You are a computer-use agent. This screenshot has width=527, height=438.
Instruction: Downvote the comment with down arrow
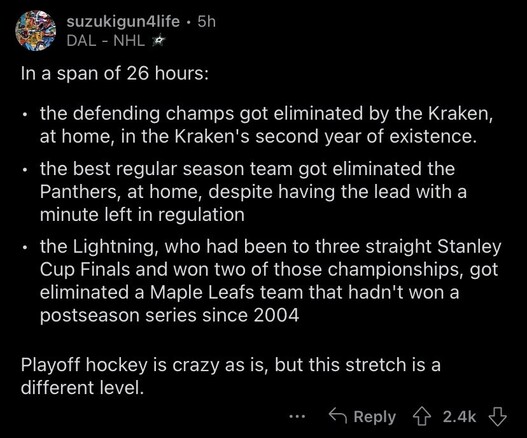coord(497,417)
